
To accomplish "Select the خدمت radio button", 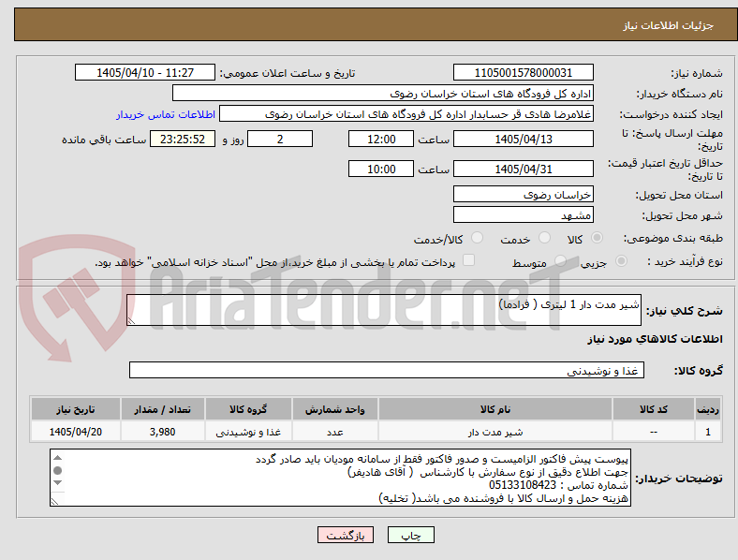I will click(544, 238).
